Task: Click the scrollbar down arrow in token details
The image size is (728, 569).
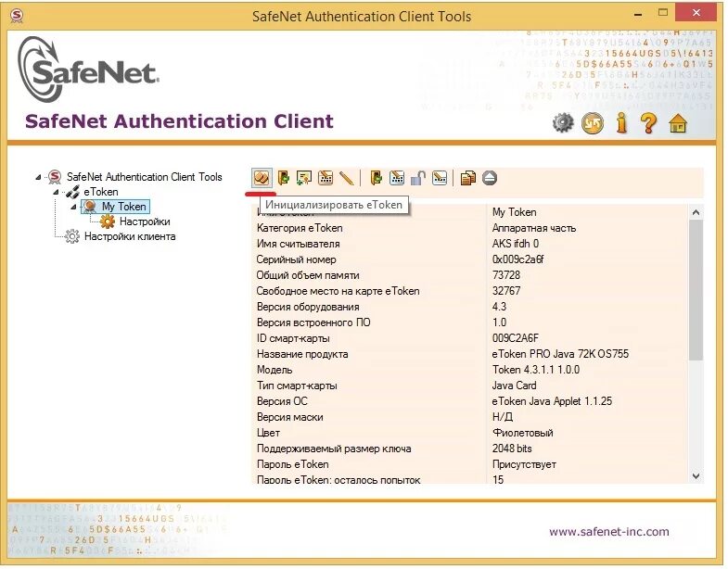Action: pos(696,475)
